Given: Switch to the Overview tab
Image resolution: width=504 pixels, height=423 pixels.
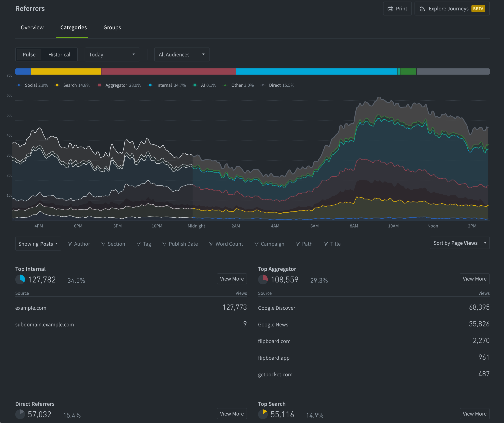Looking at the screenshot, I should click(x=32, y=28).
